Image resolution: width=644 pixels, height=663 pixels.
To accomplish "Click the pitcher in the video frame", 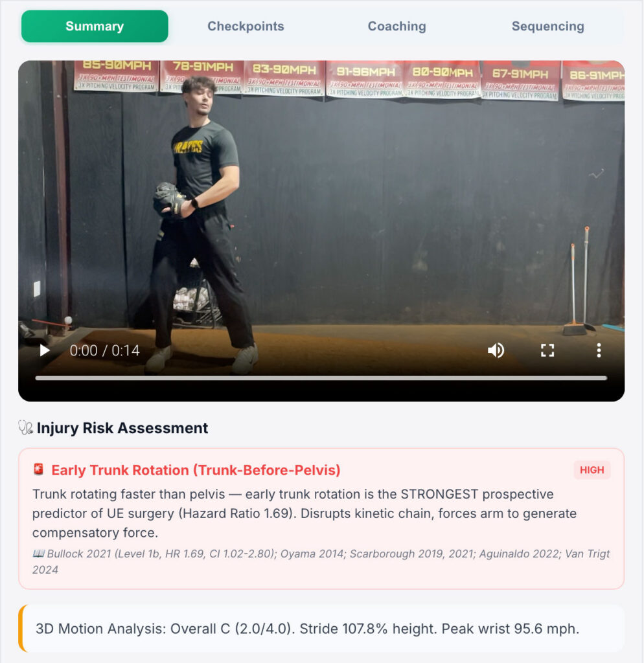I will [x=201, y=224].
